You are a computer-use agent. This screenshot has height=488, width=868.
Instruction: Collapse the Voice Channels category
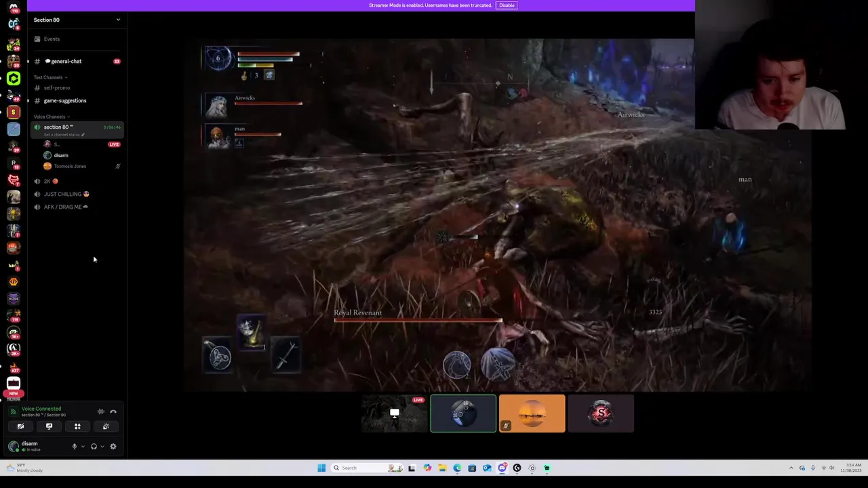[52, 117]
